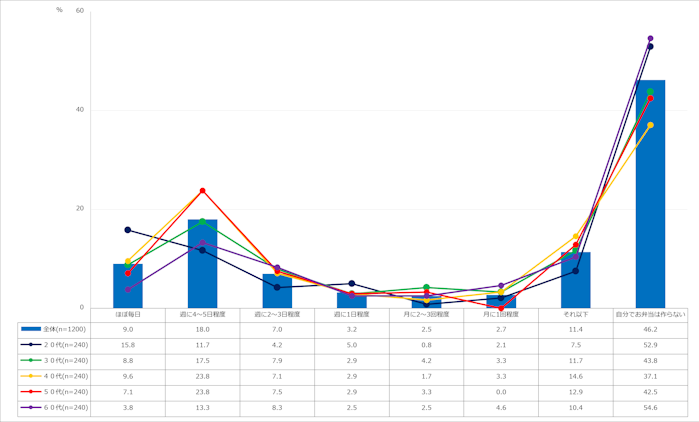This screenshot has width=699, height=422.
Task: Click the 30代(n=240) green line legend marker
Action: pyautogui.click(x=30, y=360)
